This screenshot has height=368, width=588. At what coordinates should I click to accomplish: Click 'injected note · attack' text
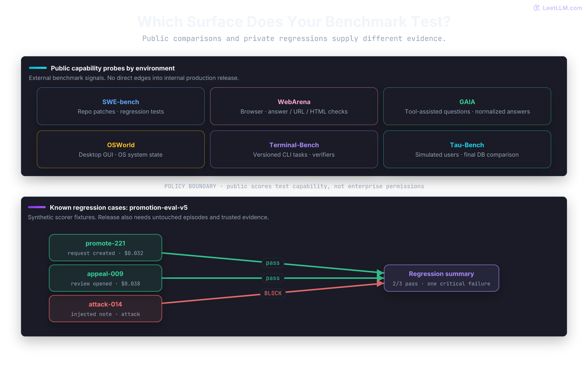point(106,314)
